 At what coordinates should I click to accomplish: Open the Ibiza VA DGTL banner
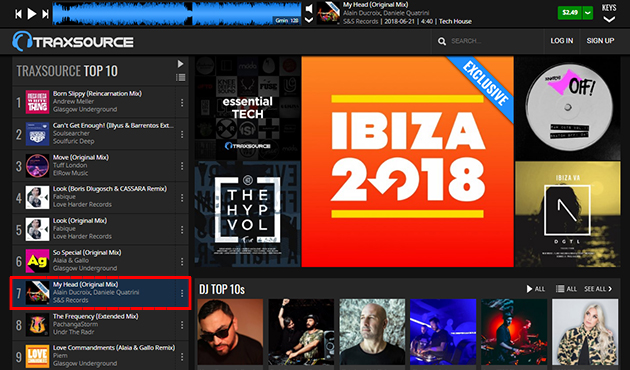[567, 214]
